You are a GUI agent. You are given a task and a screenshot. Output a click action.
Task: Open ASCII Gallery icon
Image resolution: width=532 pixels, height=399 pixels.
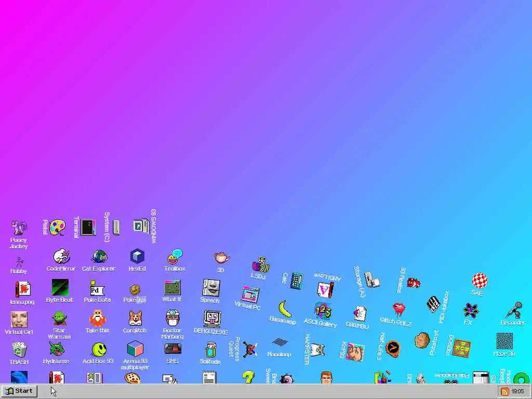tap(323, 311)
